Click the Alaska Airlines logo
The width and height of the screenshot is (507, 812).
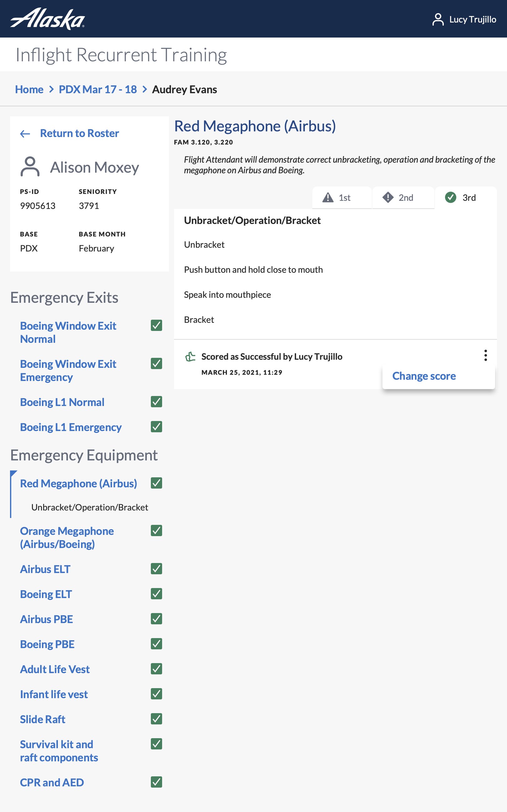(x=48, y=19)
